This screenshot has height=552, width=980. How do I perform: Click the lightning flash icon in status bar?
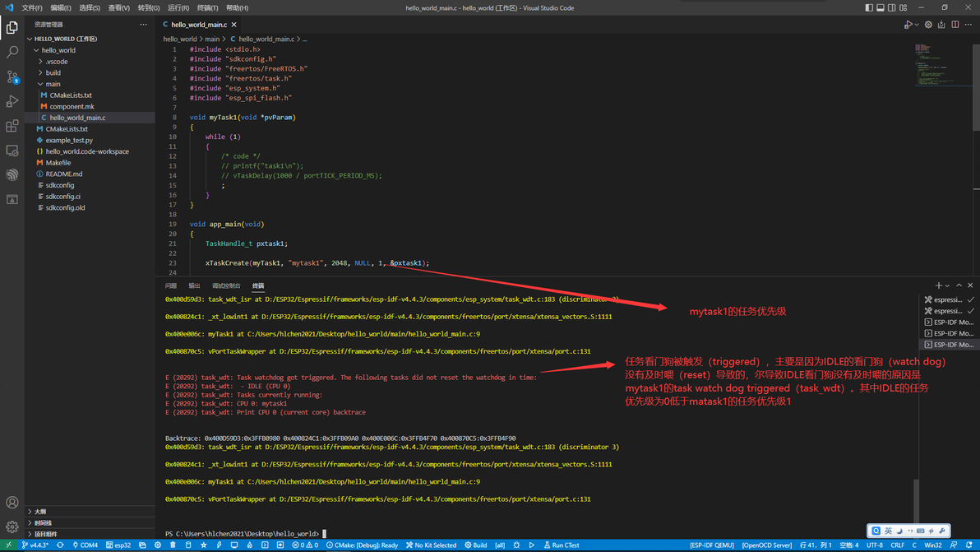coord(219,545)
